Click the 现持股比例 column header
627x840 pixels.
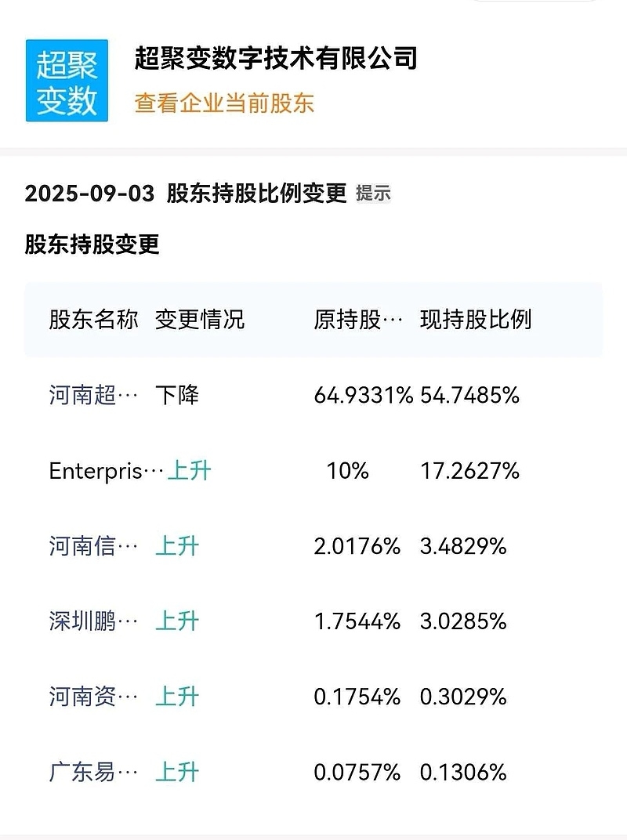click(476, 319)
